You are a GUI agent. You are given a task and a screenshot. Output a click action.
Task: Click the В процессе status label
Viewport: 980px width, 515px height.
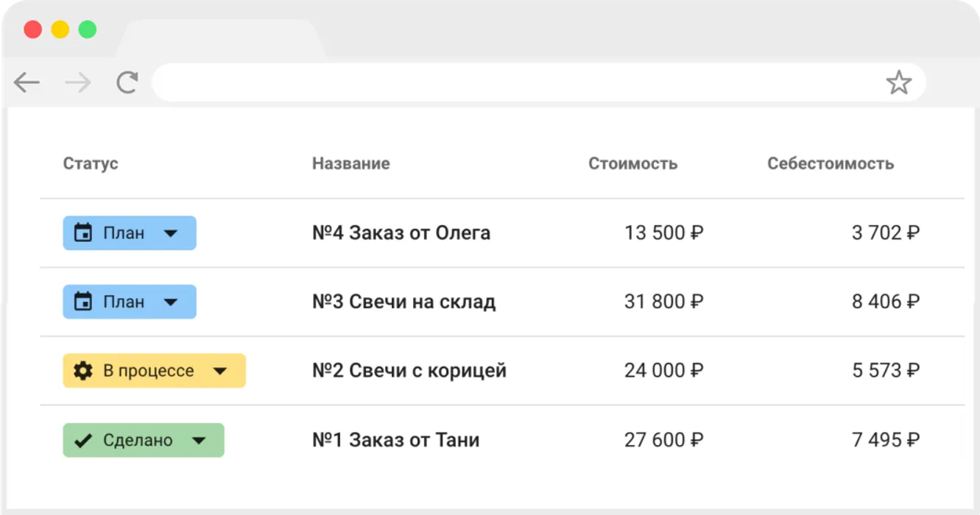(149, 372)
